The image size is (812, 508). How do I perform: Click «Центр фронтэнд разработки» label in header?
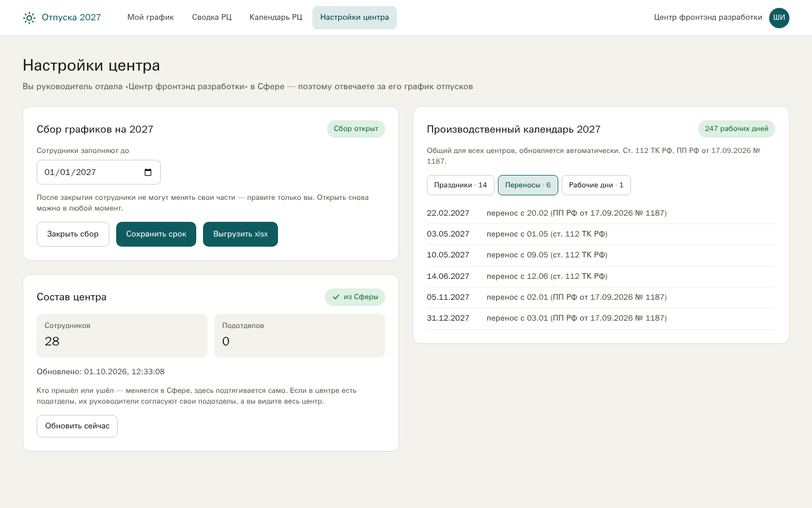(708, 17)
